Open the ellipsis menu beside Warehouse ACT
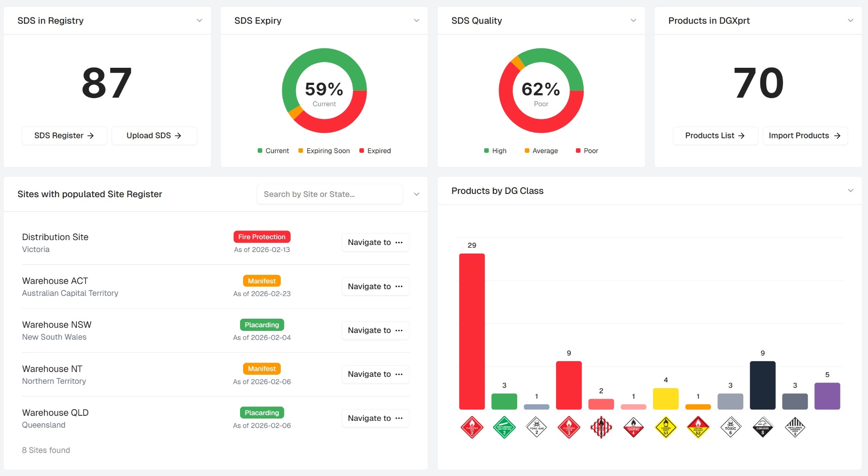This screenshot has height=476, width=868. coord(400,286)
